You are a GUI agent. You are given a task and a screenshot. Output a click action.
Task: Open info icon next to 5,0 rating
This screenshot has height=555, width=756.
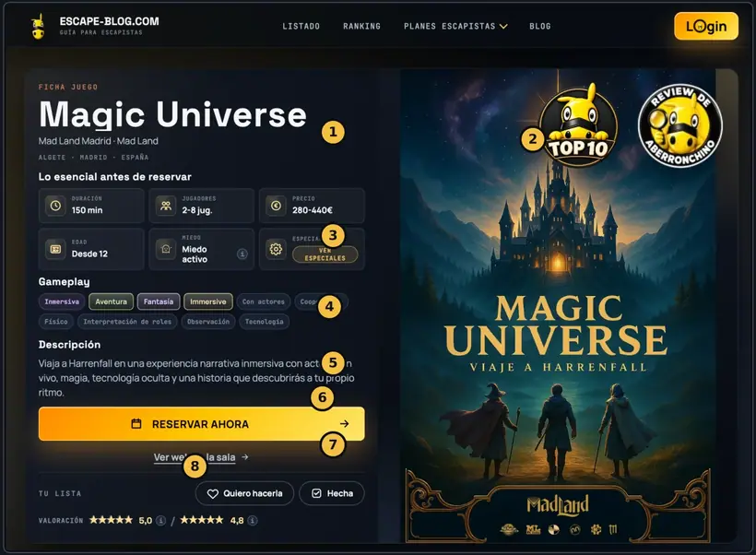point(161,520)
